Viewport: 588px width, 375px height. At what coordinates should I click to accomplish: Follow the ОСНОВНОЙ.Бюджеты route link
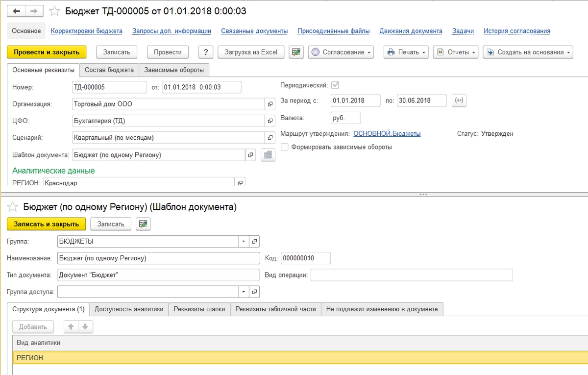click(387, 133)
